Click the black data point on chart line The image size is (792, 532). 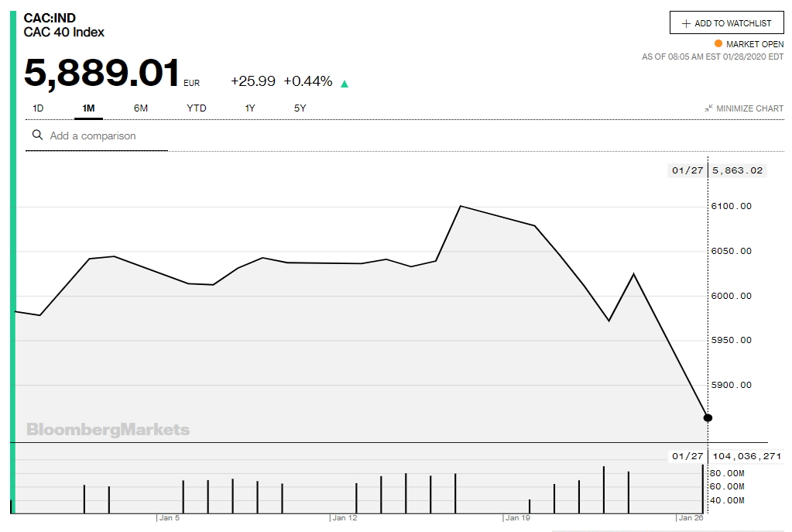click(708, 418)
